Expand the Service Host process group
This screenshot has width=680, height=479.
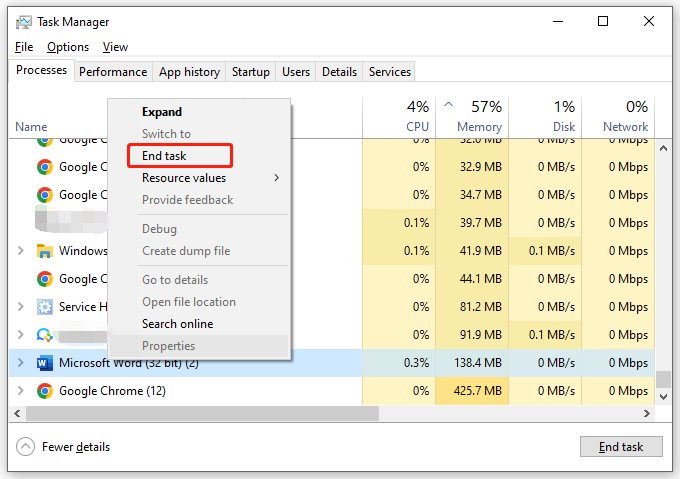coord(21,307)
